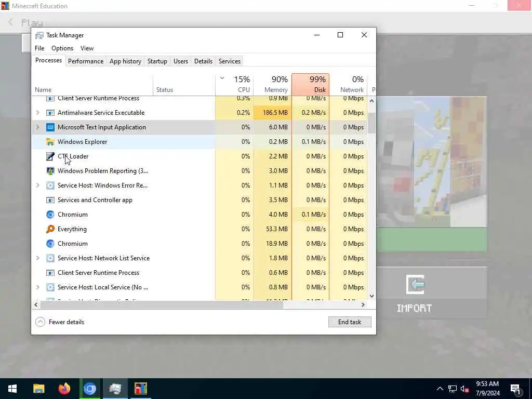This screenshot has height=399, width=532.
Task: Click the horizontal scrollbar right arrow
Action: point(363,304)
